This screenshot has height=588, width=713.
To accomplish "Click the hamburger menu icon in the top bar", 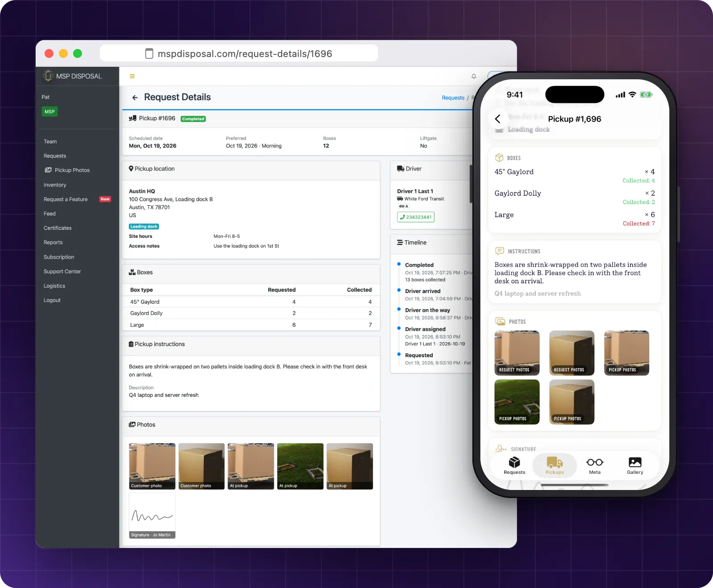I will pyautogui.click(x=132, y=76).
